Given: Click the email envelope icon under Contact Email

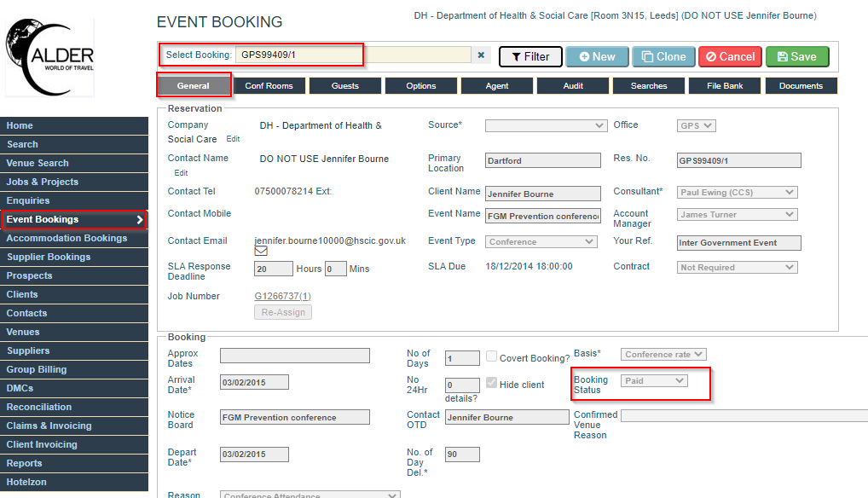Looking at the screenshot, I should click(261, 251).
